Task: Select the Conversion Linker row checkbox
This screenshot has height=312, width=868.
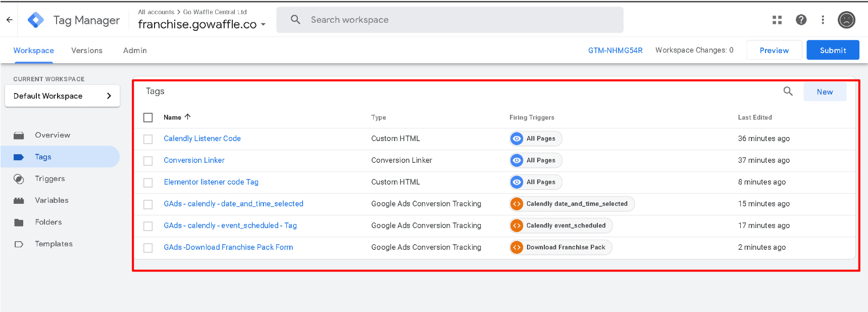Action: coord(148,161)
